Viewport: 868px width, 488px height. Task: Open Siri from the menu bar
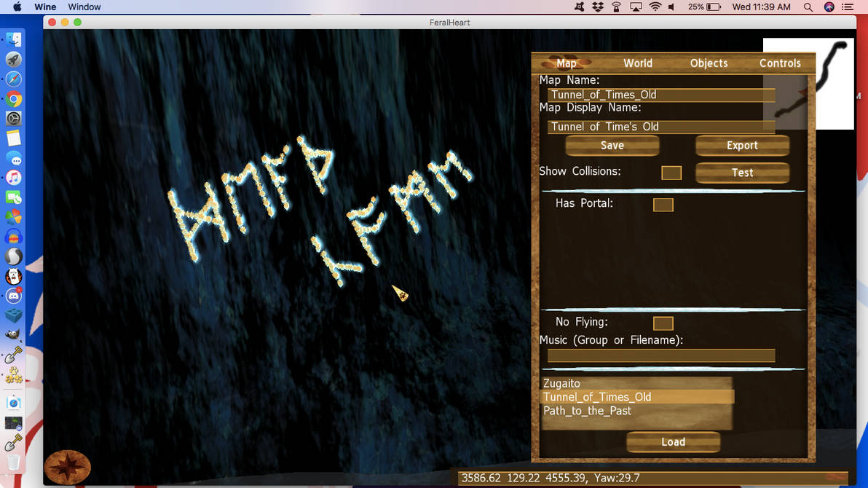829,7
